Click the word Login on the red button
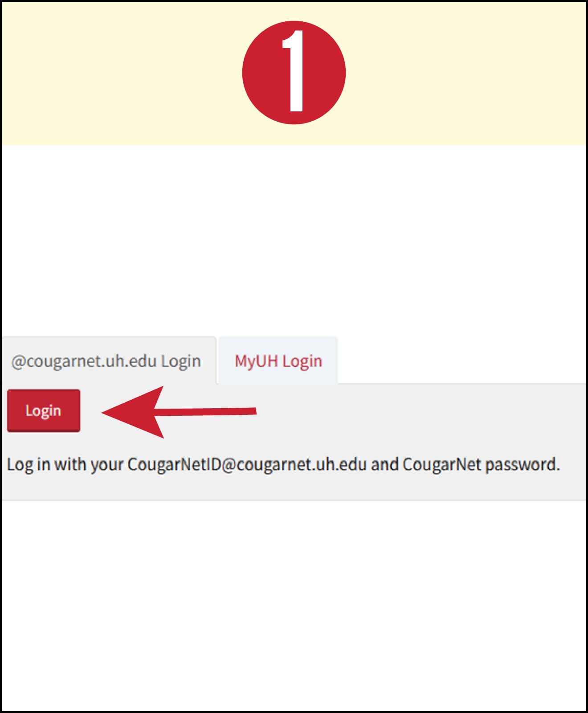Viewport: 588px width, 713px height. point(43,411)
